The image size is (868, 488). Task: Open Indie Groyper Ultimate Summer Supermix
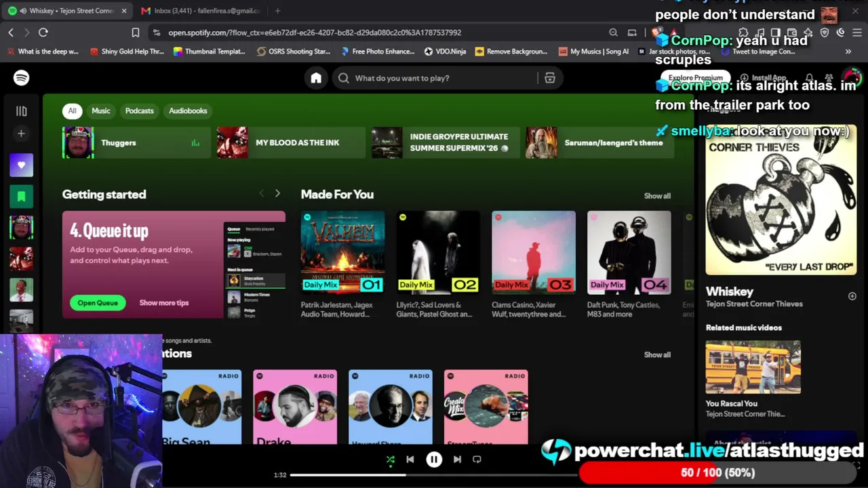[x=446, y=143]
